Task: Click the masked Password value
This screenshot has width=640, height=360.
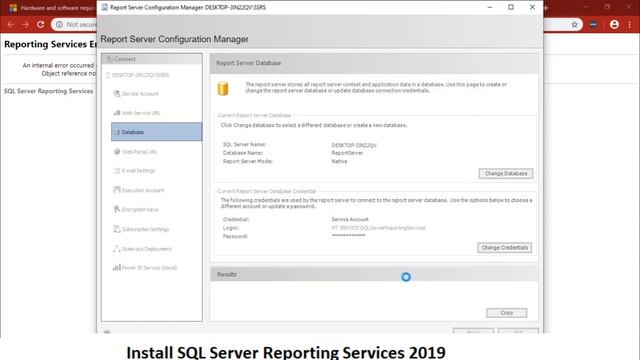Action: coord(348,236)
